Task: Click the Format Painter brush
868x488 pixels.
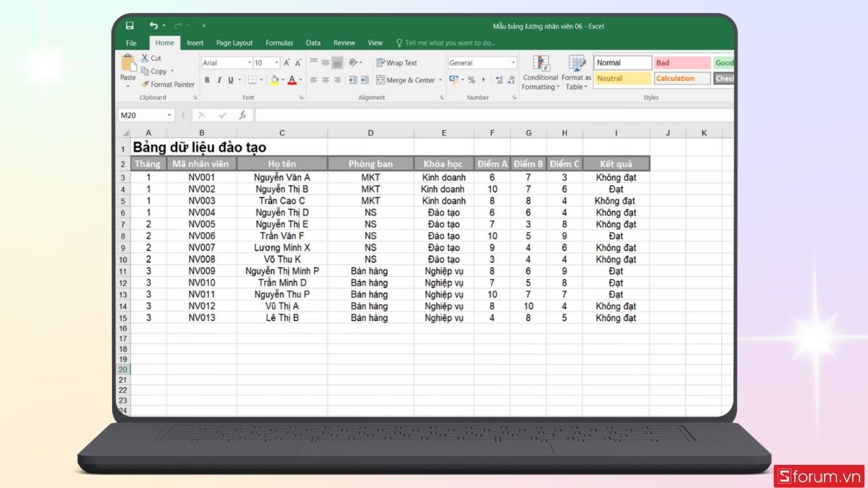Action: point(145,85)
